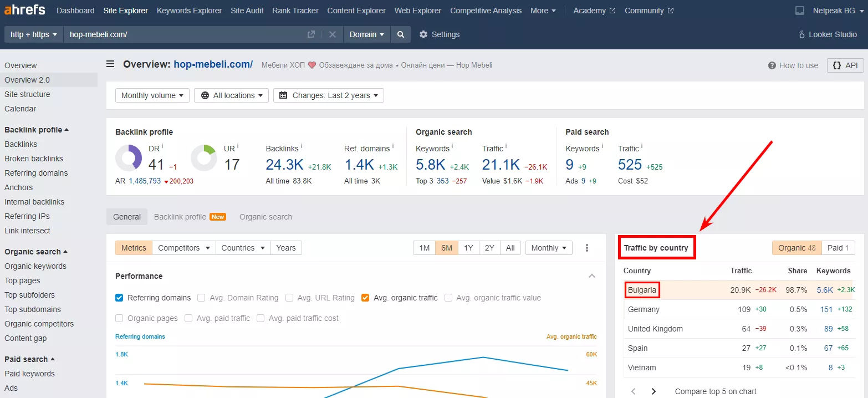
Task: Click the Bulgaria row in country table
Action: click(x=739, y=290)
